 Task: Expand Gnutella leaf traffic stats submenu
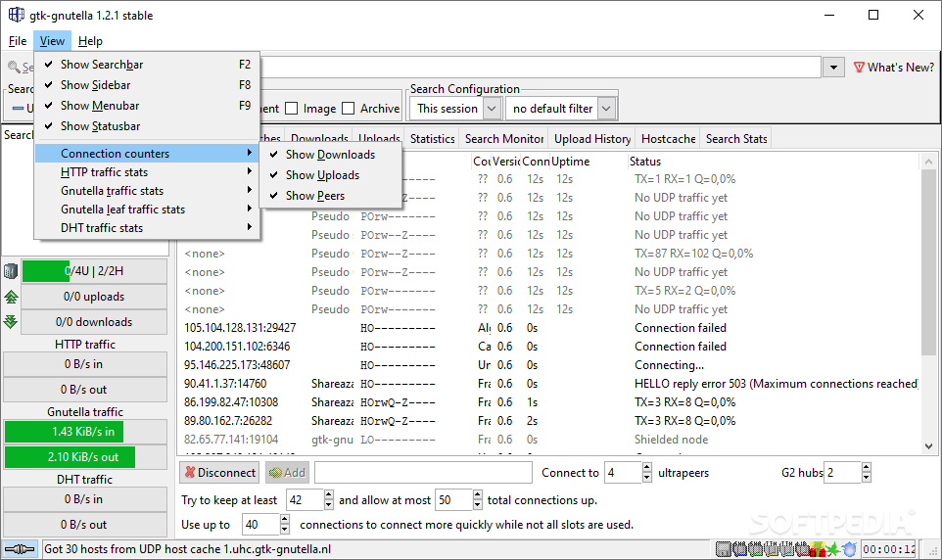147,210
